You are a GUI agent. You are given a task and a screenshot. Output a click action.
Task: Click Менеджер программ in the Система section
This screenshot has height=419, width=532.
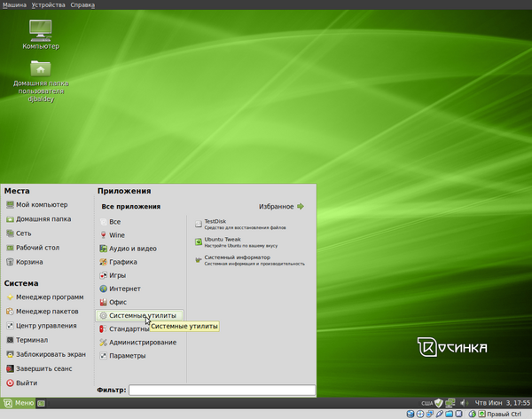click(x=48, y=297)
